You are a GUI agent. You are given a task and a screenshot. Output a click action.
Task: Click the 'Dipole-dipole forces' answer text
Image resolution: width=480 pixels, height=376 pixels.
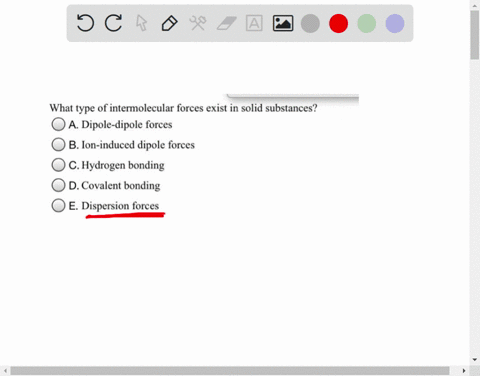tap(127, 125)
